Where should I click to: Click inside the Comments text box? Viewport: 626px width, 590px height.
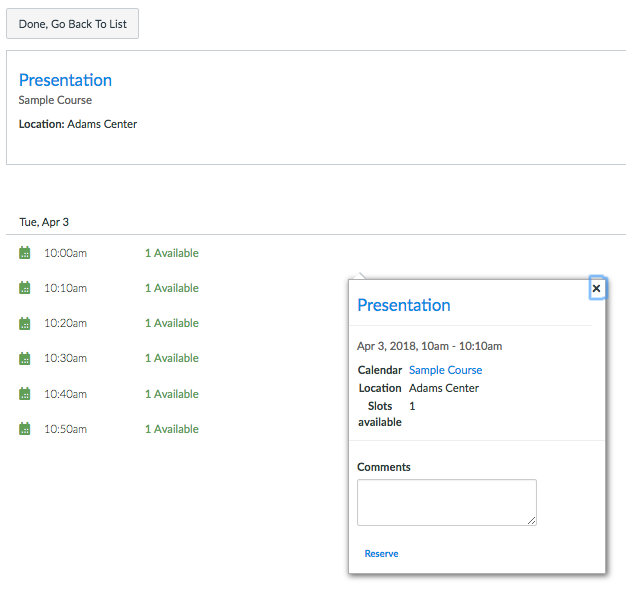(x=446, y=501)
